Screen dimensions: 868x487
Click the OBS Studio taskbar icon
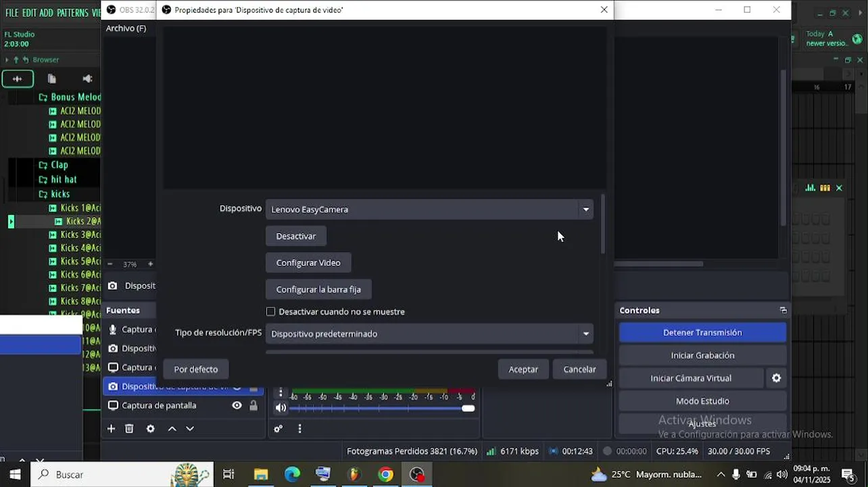click(417, 475)
